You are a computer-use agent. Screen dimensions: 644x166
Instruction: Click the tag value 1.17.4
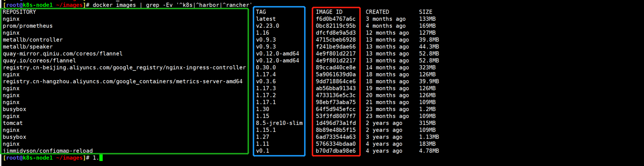coord(266,74)
